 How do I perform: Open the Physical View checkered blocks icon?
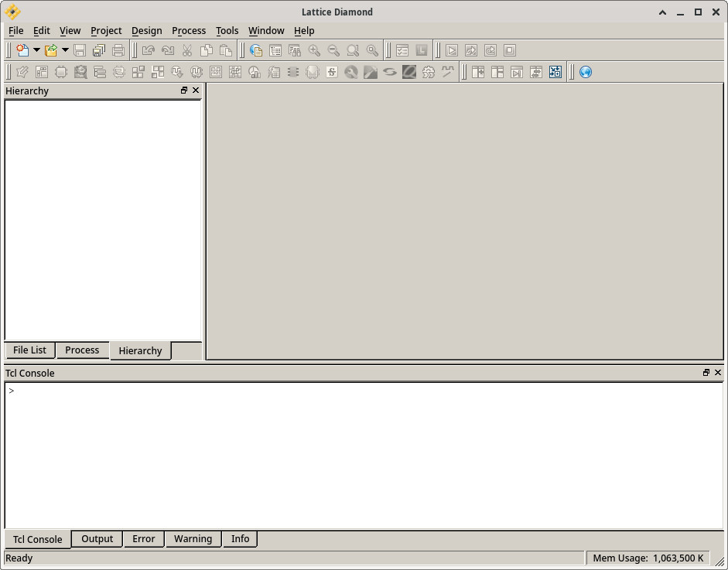[158, 72]
